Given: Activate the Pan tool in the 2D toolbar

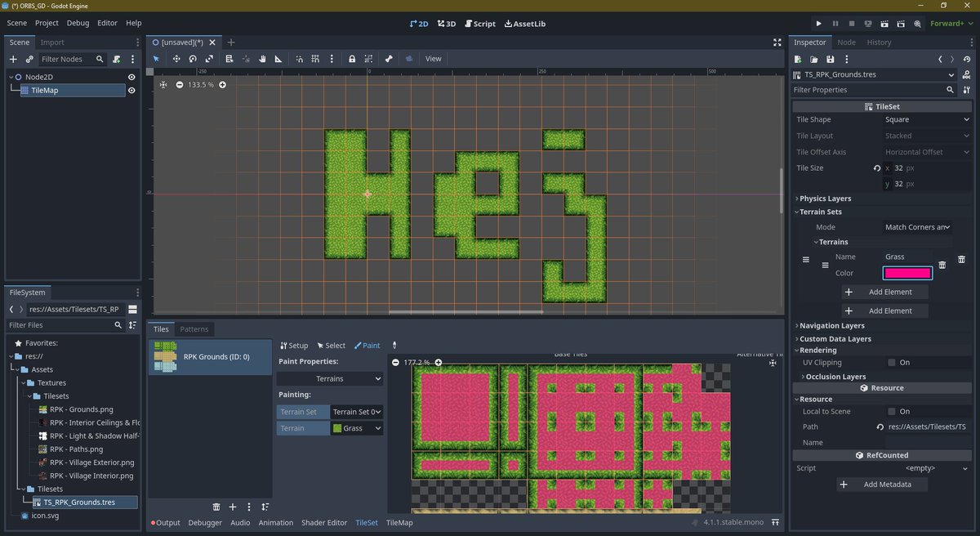Looking at the screenshot, I should [x=262, y=59].
